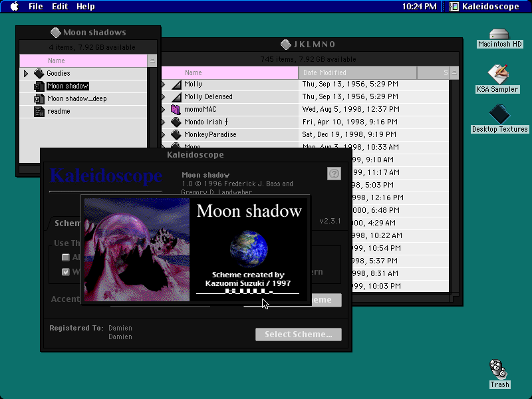This screenshot has width=532, height=399.
Task: Click the help question mark button in Kaleidoscope
Action: pyautogui.click(x=334, y=174)
